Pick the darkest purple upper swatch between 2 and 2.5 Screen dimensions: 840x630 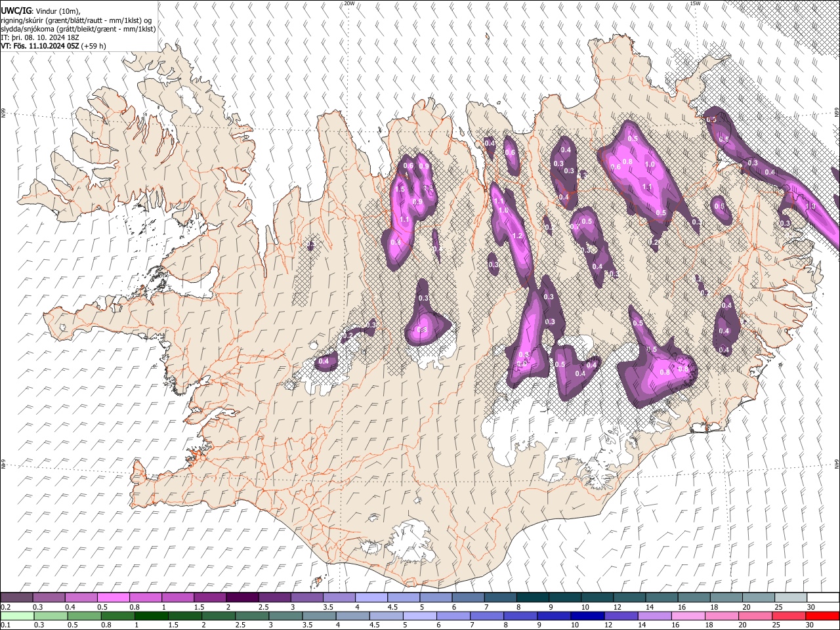pos(241,598)
